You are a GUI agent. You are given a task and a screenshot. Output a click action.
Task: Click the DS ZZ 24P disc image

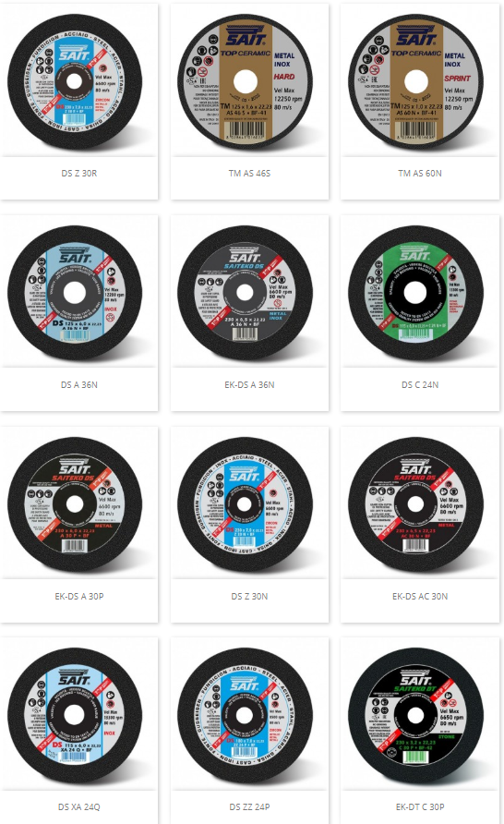coord(245,716)
